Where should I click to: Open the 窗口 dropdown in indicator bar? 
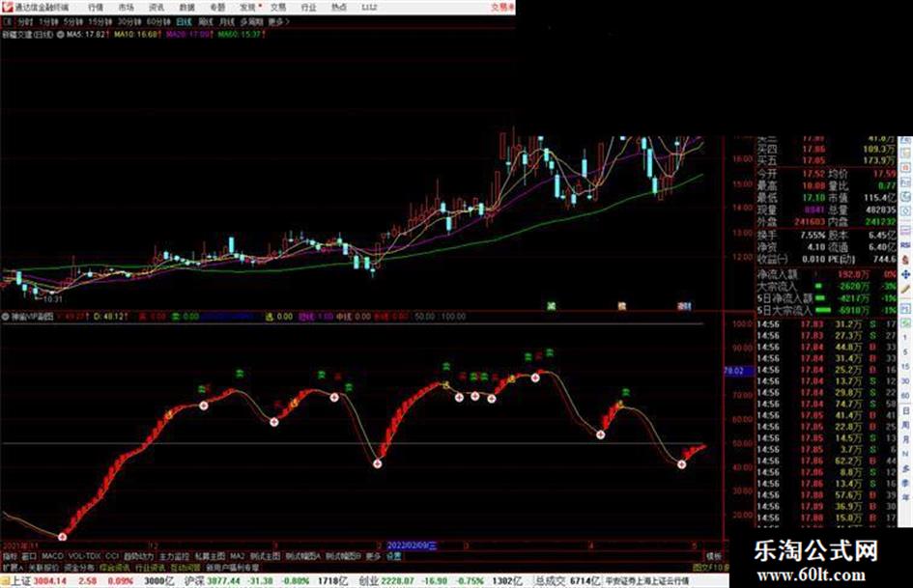click(29, 556)
